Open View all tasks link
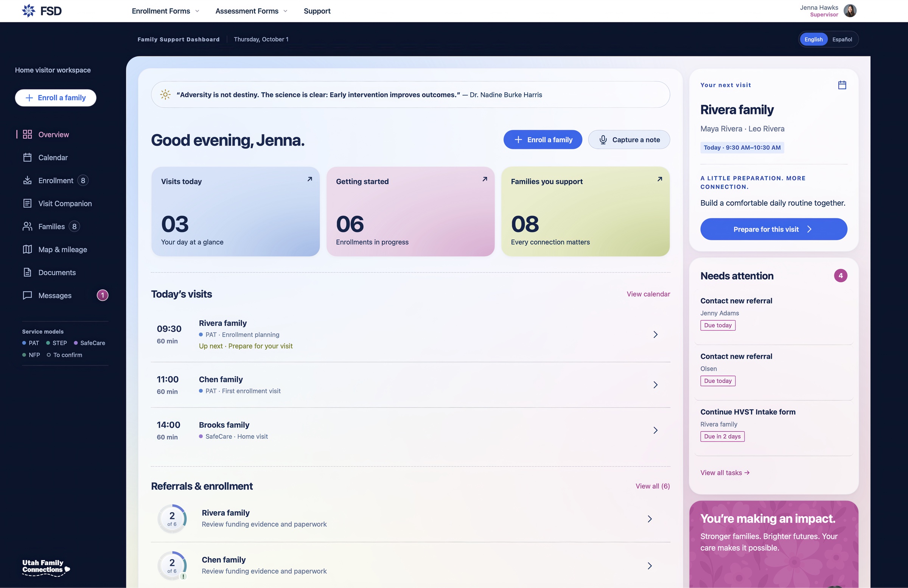908x588 pixels. tap(725, 472)
